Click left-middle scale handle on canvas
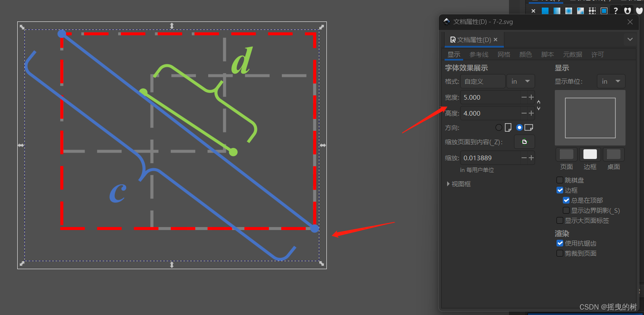 point(21,145)
